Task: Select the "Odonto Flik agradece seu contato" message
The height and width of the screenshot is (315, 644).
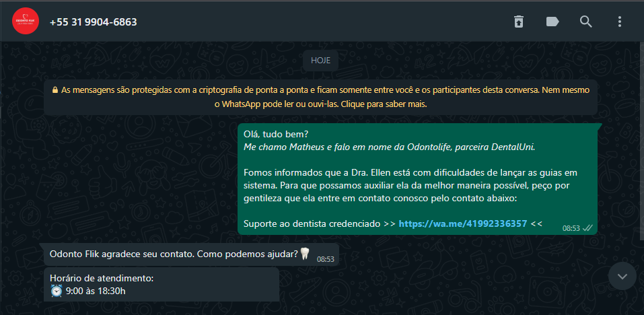Action: click(x=191, y=254)
